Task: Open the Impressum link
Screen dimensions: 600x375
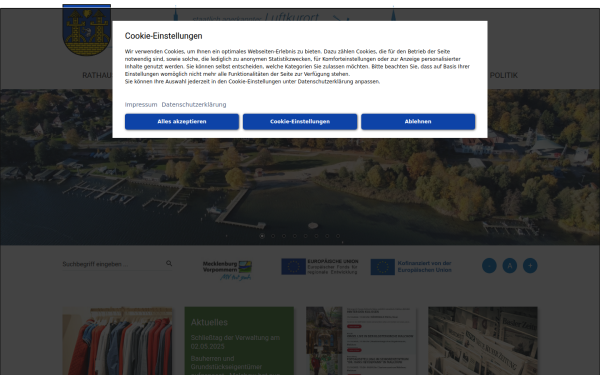Action: [x=141, y=104]
